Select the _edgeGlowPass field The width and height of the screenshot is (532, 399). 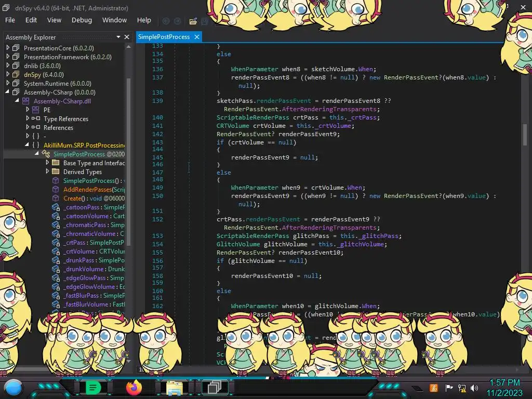tap(94, 277)
